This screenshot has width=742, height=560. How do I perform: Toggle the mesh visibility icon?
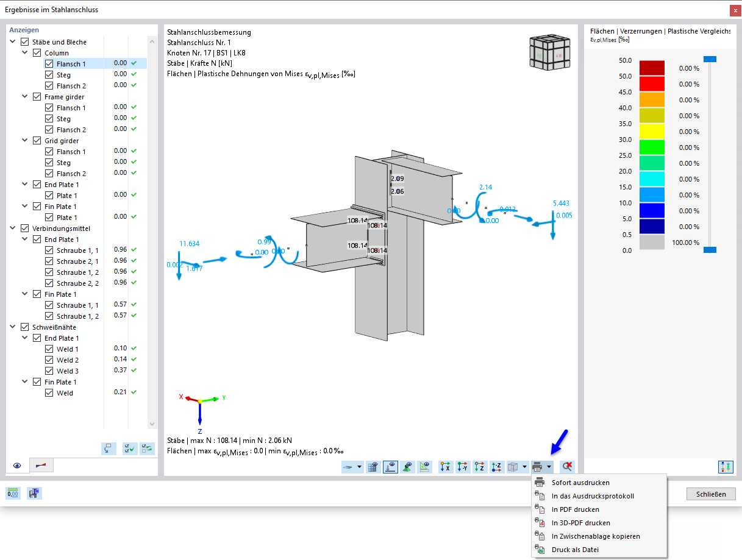373,467
